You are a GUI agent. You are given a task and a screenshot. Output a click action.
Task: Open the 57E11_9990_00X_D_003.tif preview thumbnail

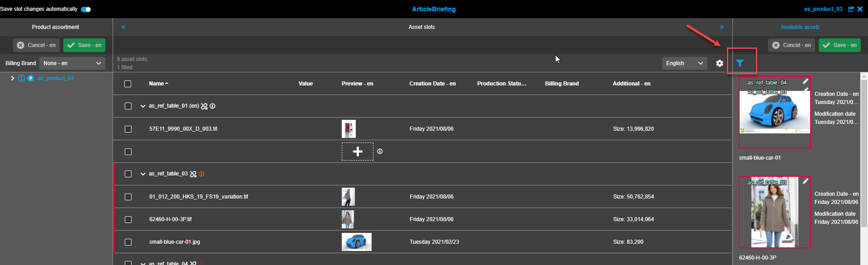(349, 129)
